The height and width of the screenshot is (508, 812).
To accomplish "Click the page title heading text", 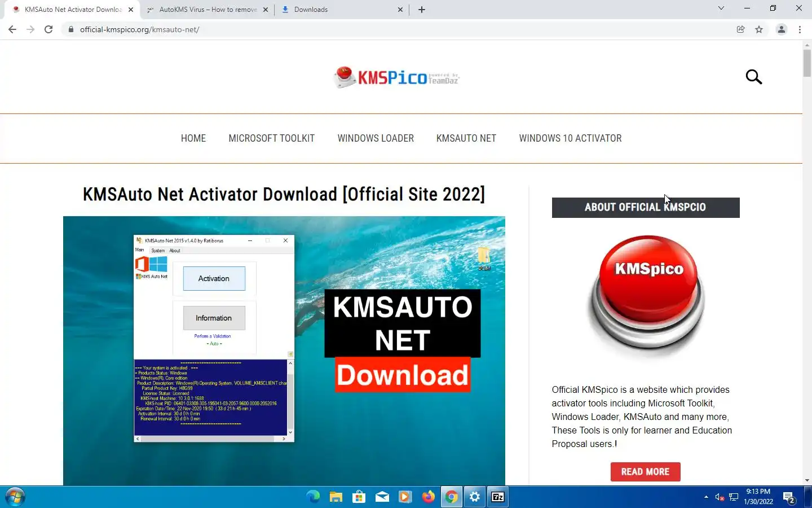I will click(284, 194).
